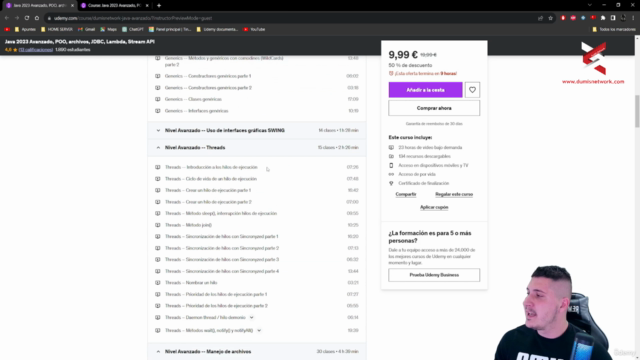
Task: Focus the udemy.com address bar
Action: point(286,18)
